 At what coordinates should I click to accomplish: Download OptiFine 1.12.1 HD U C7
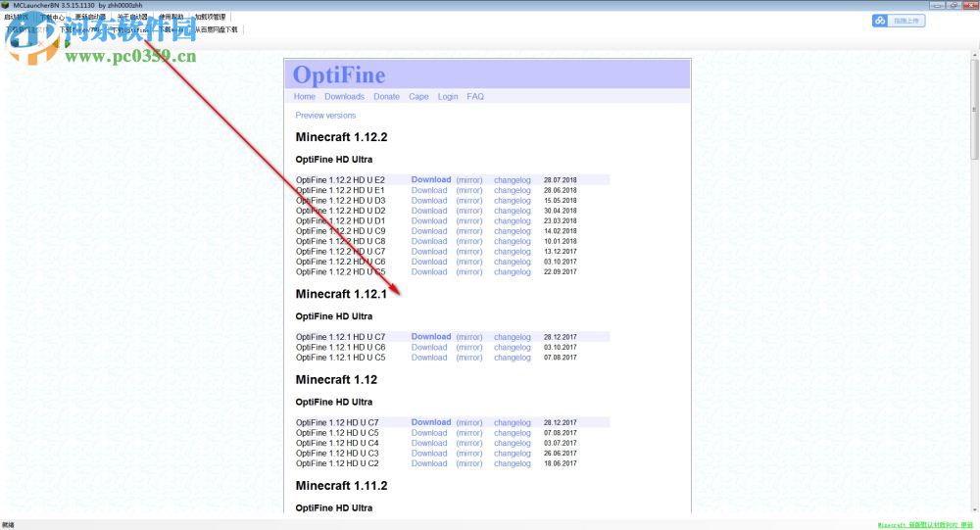pyautogui.click(x=430, y=336)
